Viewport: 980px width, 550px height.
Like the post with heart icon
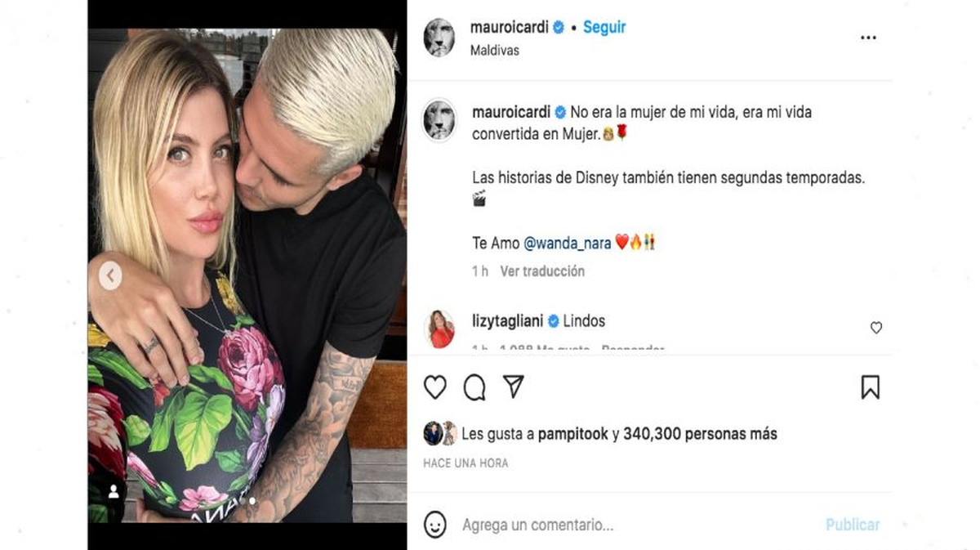pyautogui.click(x=434, y=387)
